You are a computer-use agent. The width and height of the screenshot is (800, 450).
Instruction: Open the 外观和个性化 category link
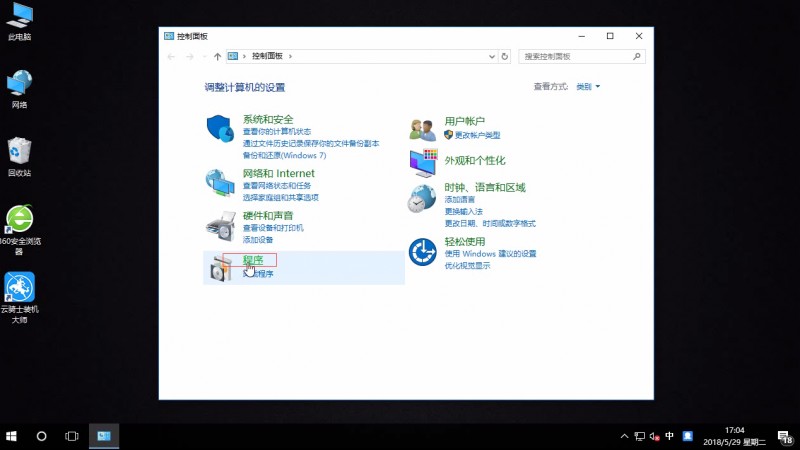474,161
